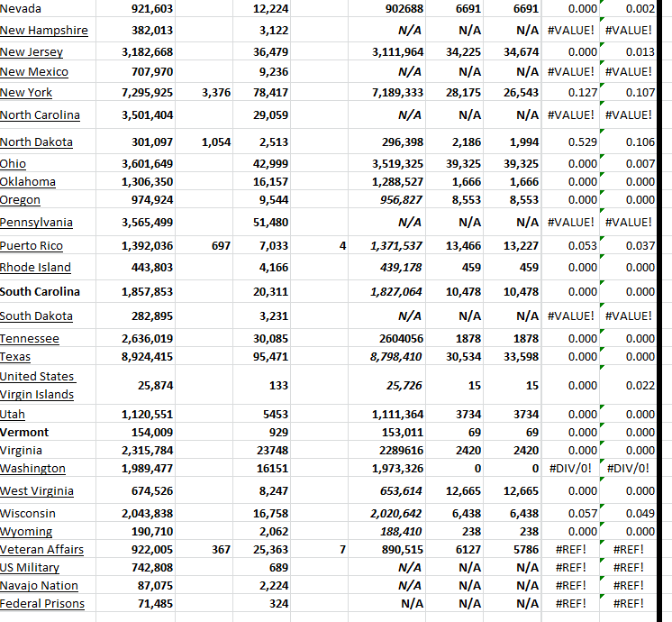
Task: Select cell with value 34,674
Action: (x=513, y=52)
